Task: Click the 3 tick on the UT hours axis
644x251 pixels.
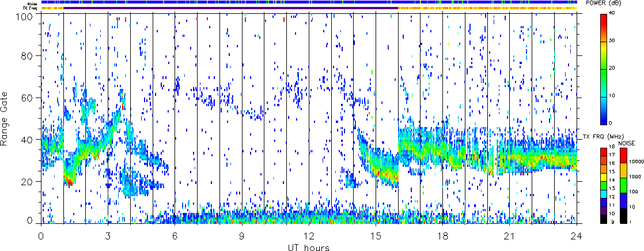Action: (108, 236)
